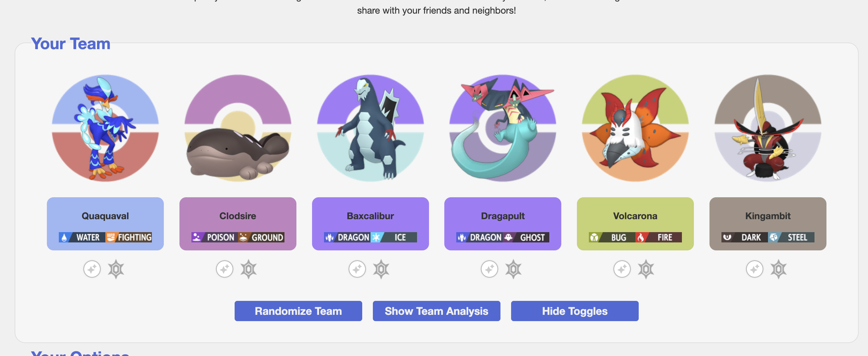This screenshot has height=356, width=868.
Task: Click Volcarona's FIRE type badge
Action: 659,237
